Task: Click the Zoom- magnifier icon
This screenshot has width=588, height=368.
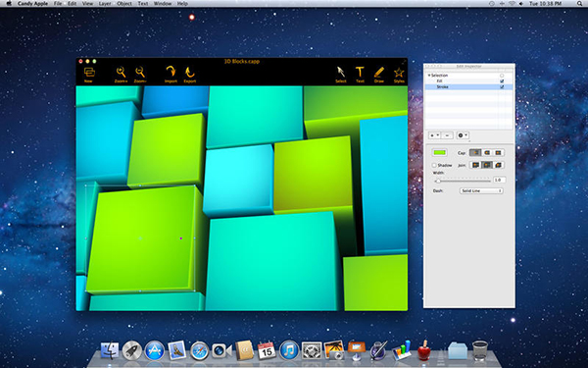Action: pos(140,72)
